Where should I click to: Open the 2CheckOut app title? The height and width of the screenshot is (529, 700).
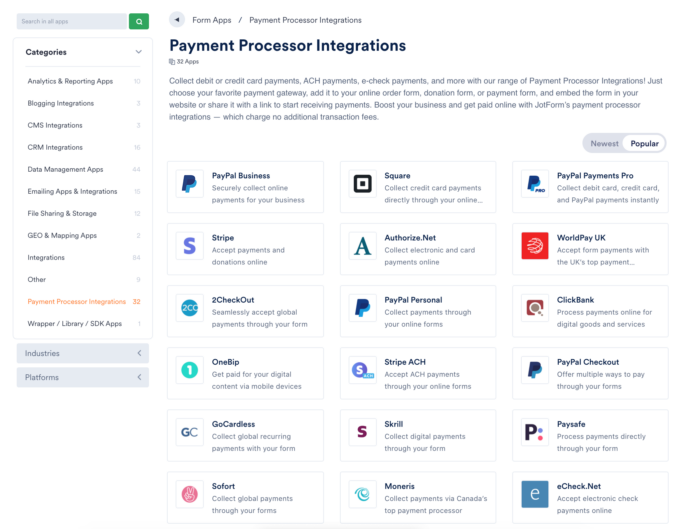[x=233, y=300]
